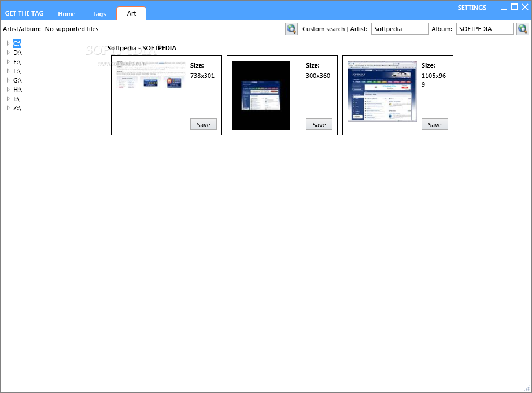Focus the Artist input containing Softpedia
Screen dimensions: 532x393
tap(400, 29)
